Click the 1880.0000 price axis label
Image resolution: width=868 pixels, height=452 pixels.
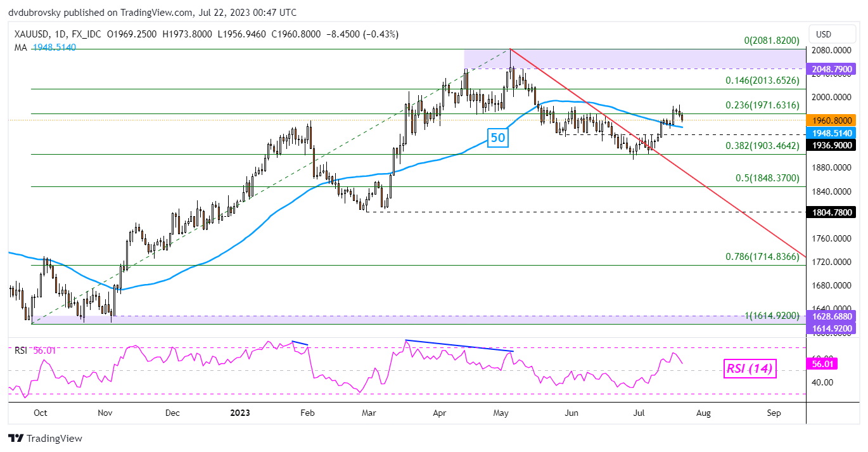click(832, 168)
